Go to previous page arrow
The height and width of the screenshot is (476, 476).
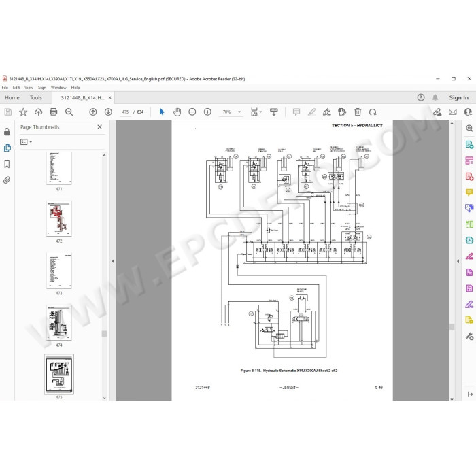coord(93,112)
